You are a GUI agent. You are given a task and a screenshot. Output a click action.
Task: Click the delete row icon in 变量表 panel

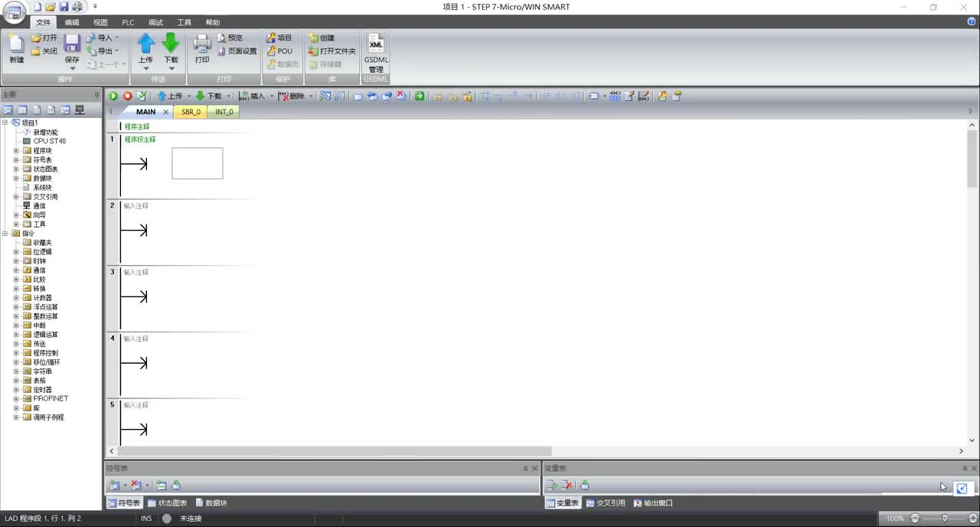[x=567, y=485]
